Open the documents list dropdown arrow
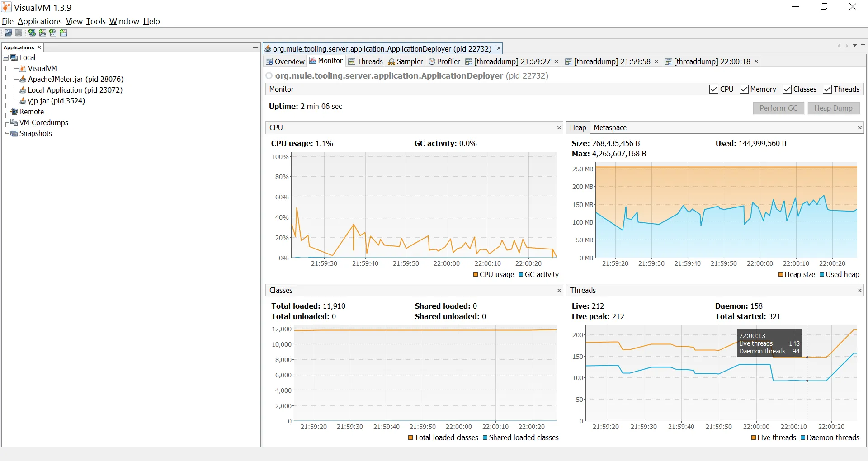The width and height of the screenshot is (868, 461). click(x=855, y=46)
